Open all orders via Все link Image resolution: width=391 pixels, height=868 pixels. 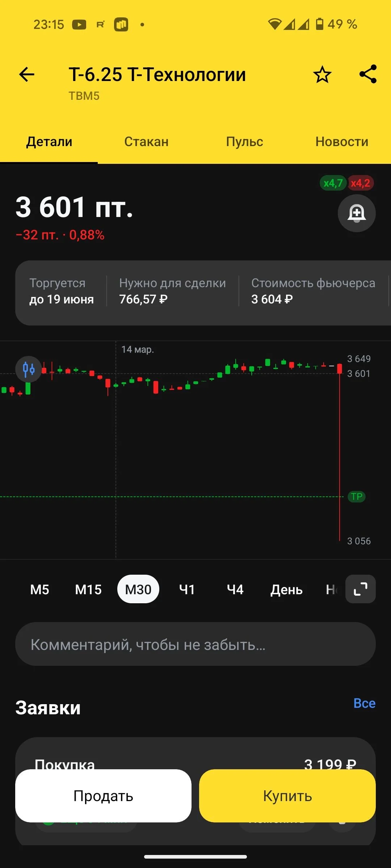coord(364,703)
